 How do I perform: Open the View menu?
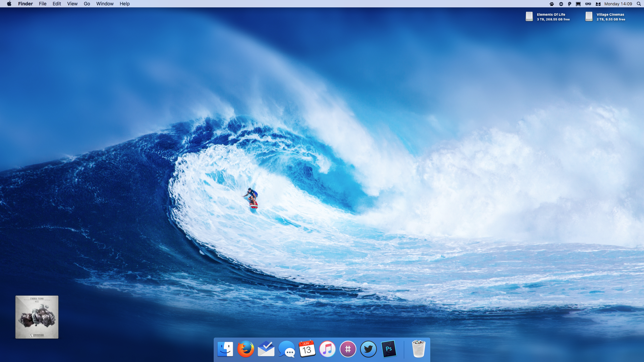coord(72,4)
